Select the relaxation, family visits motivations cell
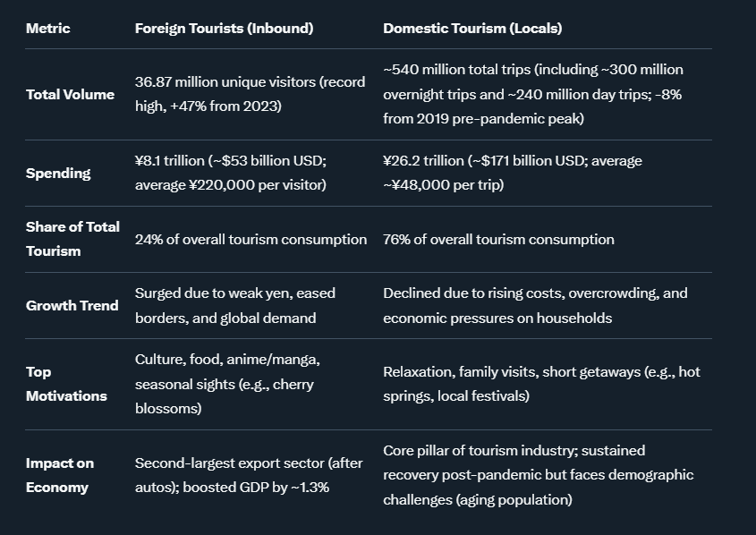 coord(541,384)
